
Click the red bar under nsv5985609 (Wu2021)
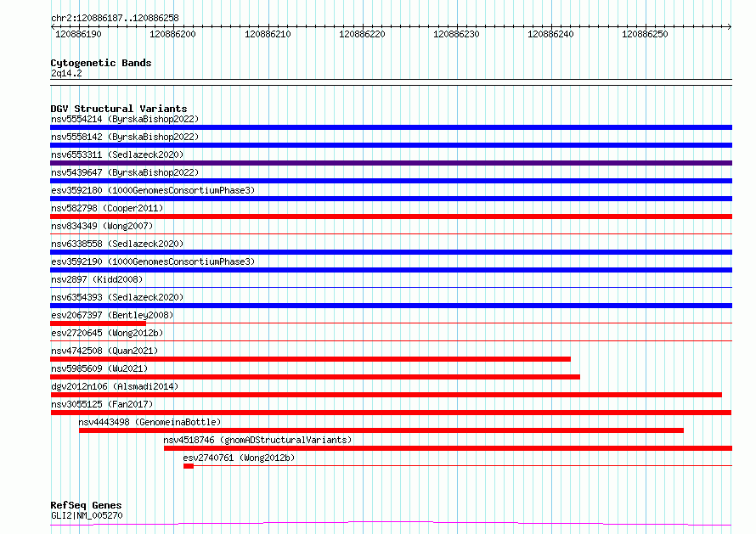pyautogui.click(x=315, y=377)
